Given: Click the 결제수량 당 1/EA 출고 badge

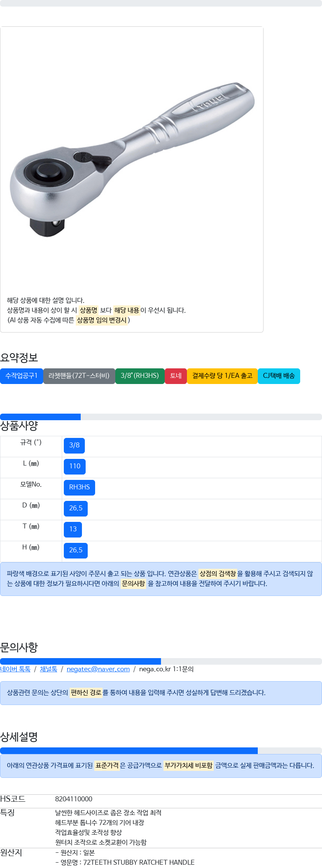Looking at the screenshot, I should point(222,376).
